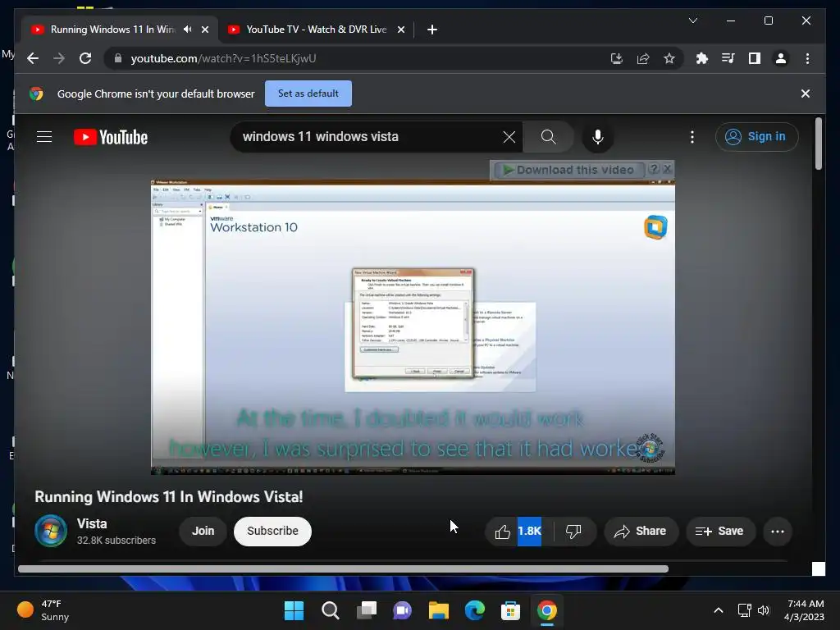Open Chrome profile avatar icon

(781, 58)
